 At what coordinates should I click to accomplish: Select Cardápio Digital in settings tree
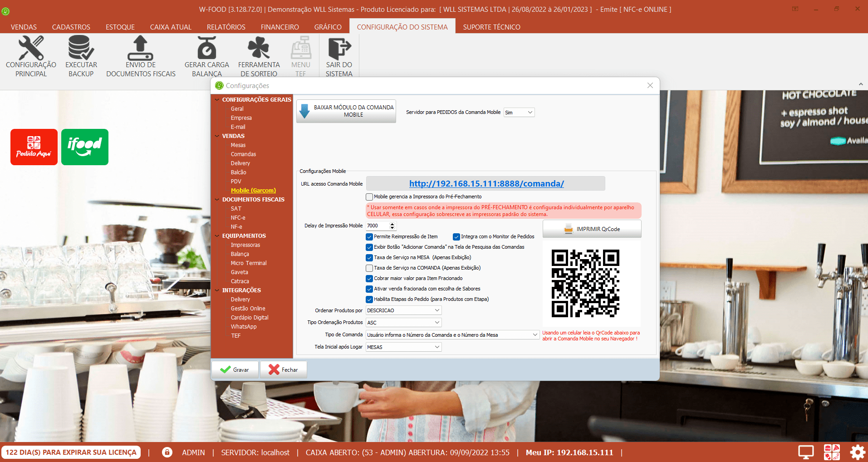pyautogui.click(x=249, y=318)
